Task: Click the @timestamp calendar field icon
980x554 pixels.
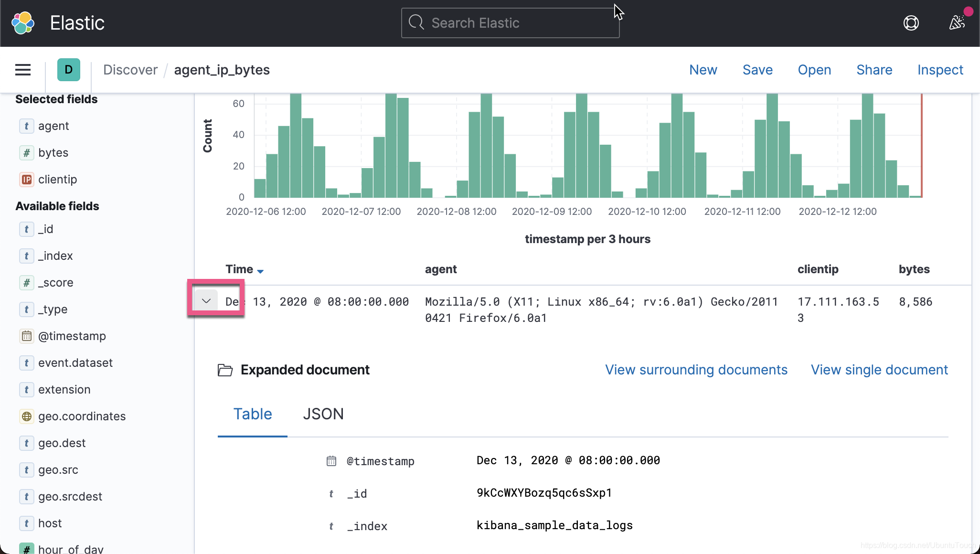Action: pos(27,336)
